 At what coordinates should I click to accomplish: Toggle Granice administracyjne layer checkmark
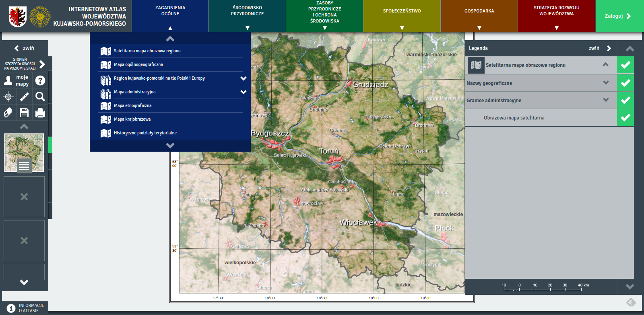pos(625,100)
